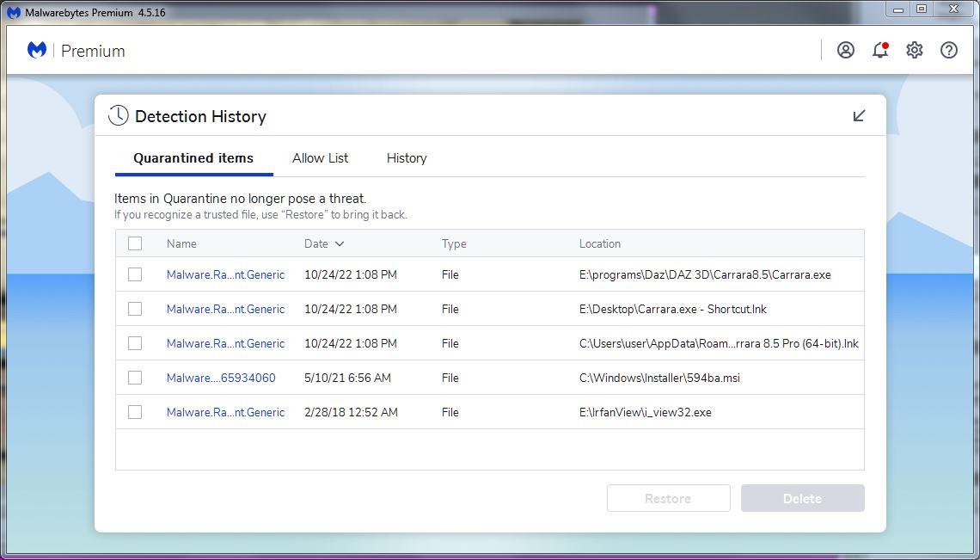Screen dimensions: 980x560
Task: Open Malware.Ra...nt.Generic link for Carrara.exe
Action: pyautogui.click(x=225, y=274)
